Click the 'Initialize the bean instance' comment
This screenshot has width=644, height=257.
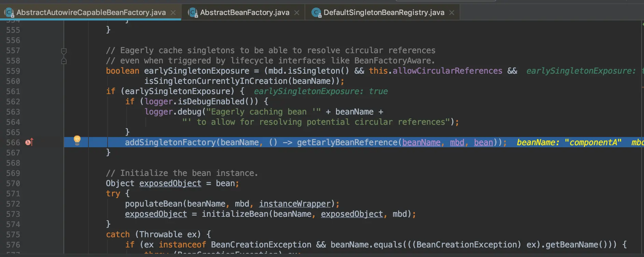coord(182,173)
